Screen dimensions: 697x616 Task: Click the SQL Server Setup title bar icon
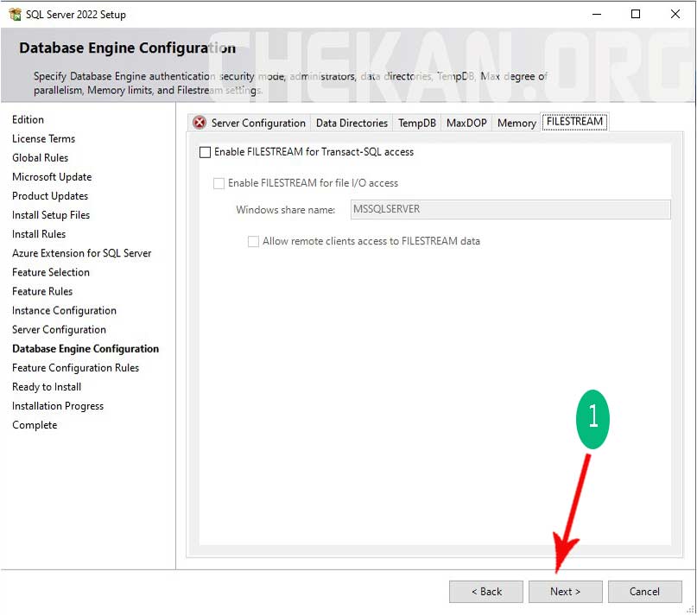[15, 14]
